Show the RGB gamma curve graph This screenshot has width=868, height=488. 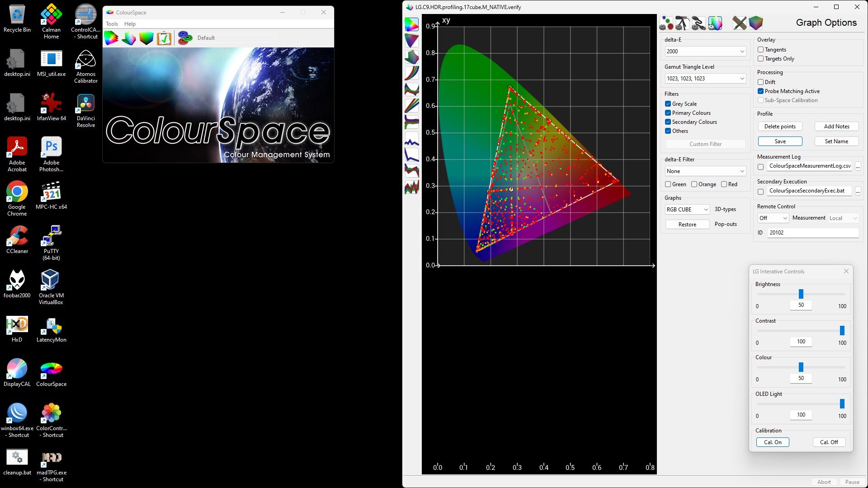[411, 73]
